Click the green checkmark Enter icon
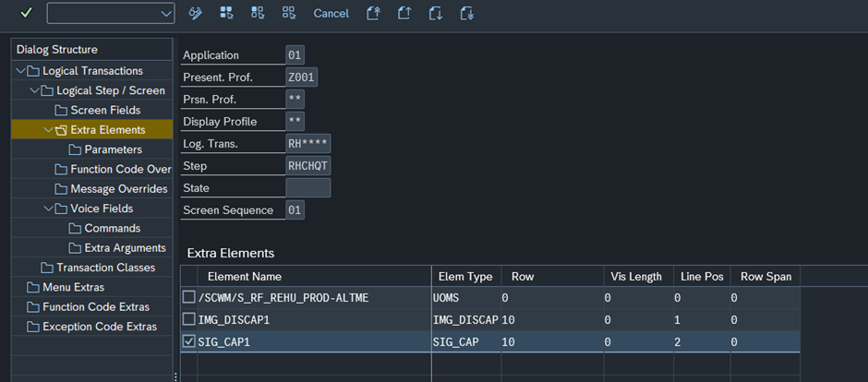 pos(26,13)
